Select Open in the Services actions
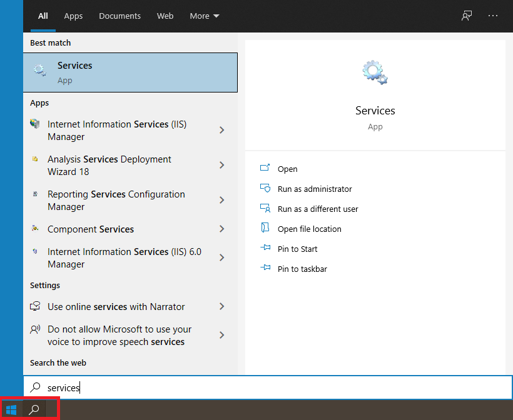 [x=287, y=169]
